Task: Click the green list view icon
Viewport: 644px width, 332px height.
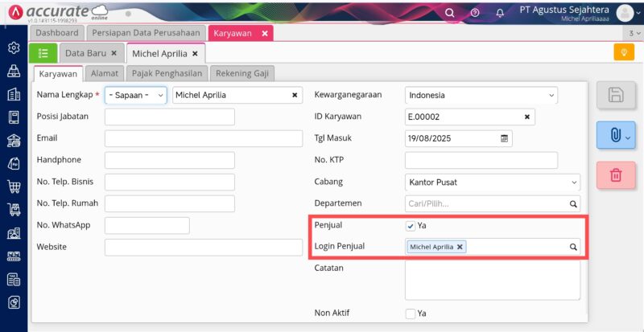Action: (43, 53)
